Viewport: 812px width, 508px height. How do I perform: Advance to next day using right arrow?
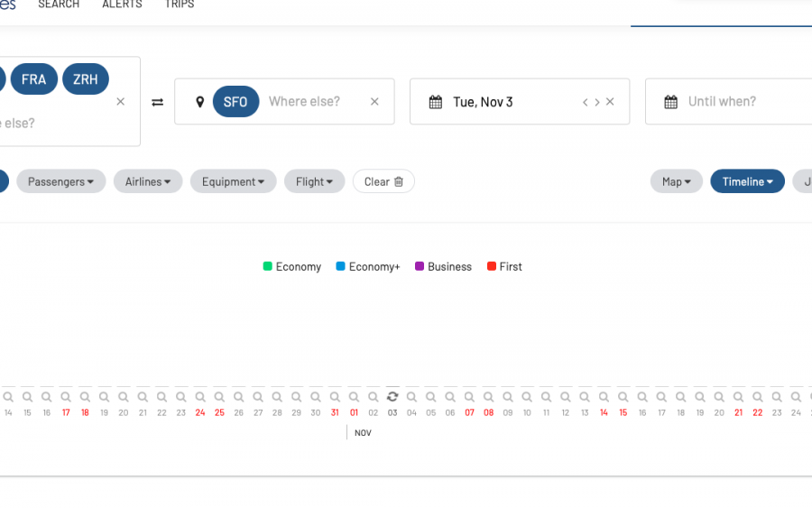pos(596,102)
